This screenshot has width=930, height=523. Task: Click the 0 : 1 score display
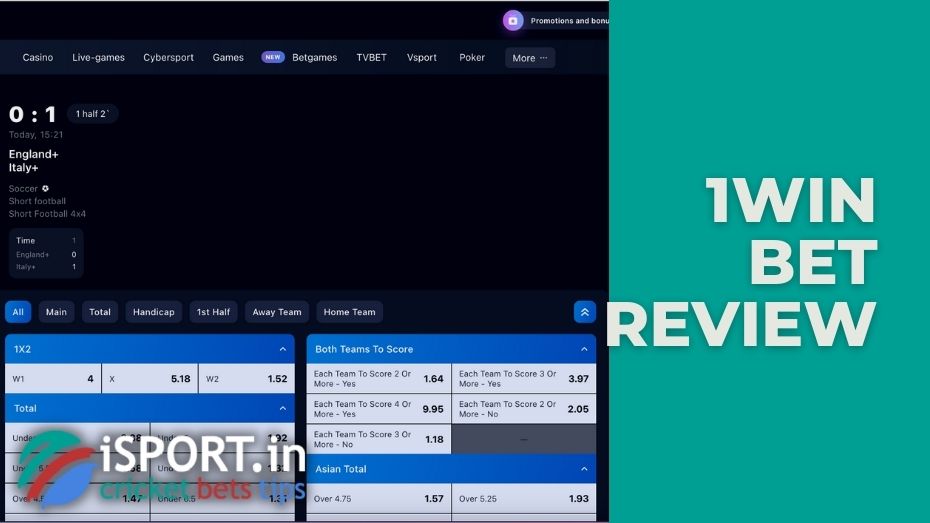(x=33, y=114)
